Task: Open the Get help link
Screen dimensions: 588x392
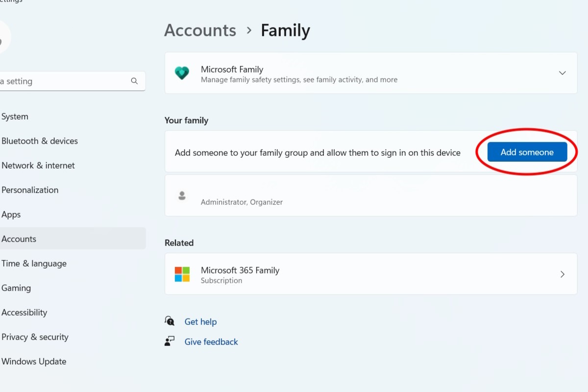Action: click(200, 321)
